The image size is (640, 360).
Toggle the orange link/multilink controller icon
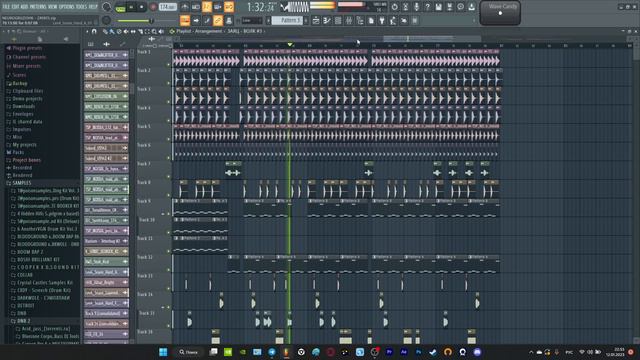point(218,20)
